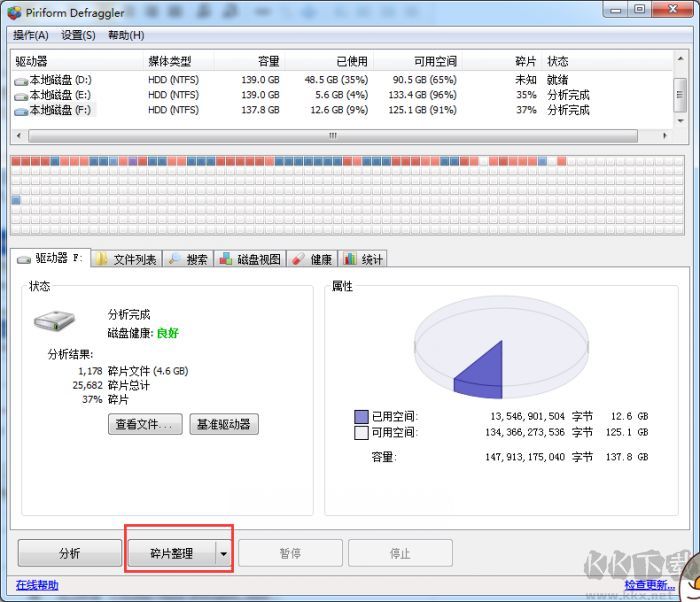Open the 设置(S) menu
Image resolution: width=700 pixels, height=602 pixels.
point(78,35)
